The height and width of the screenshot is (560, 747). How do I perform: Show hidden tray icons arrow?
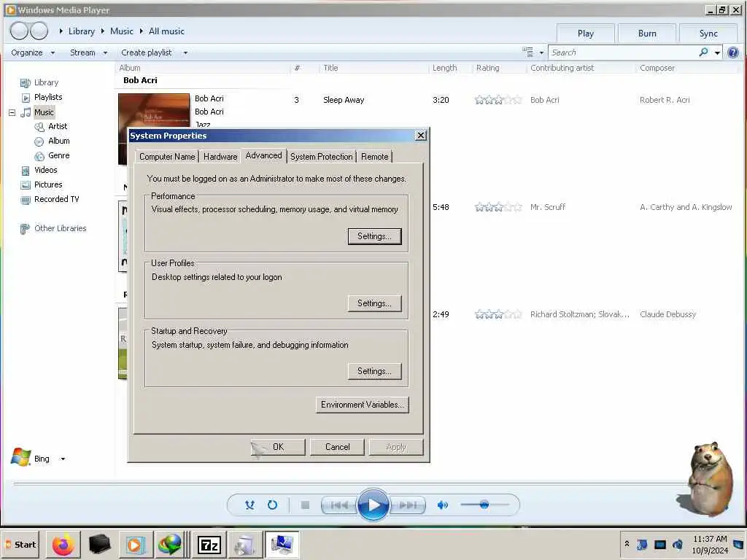[627, 544]
